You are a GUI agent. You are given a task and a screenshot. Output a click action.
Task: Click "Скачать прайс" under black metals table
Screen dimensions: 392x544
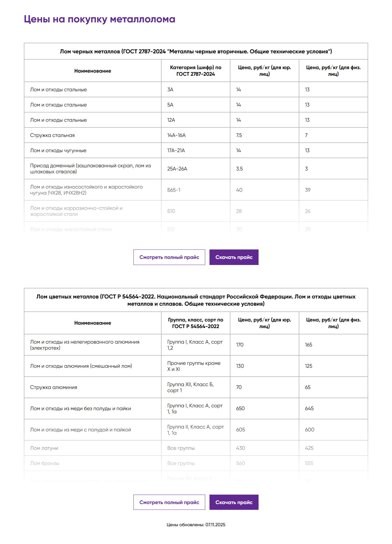click(x=234, y=257)
